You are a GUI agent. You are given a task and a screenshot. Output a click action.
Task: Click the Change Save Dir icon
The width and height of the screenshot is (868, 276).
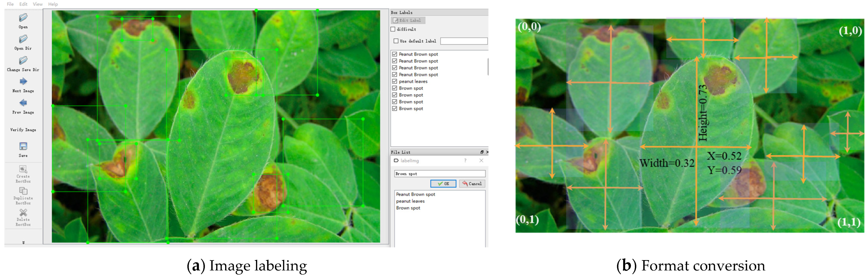click(x=23, y=61)
